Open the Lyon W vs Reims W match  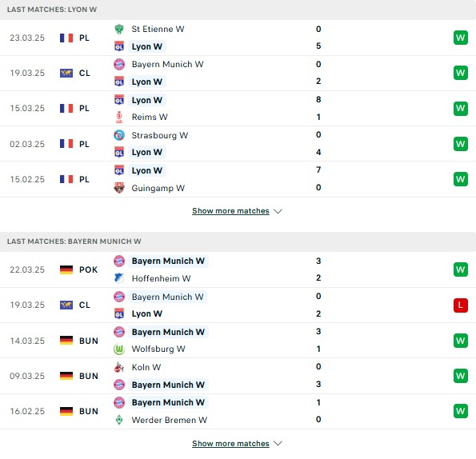tap(238, 108)
